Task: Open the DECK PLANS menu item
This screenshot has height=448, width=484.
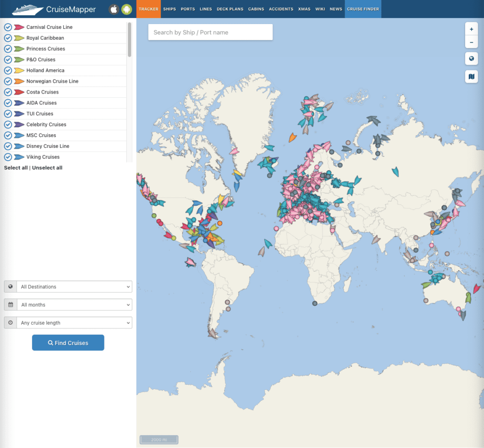Action: pos(230,9)
